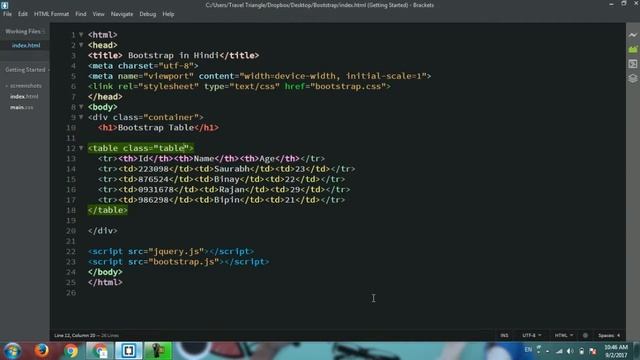This screenshot has width=640, height=360.
Task: Click the name Bipin in line 17
Action: [227, 200]
